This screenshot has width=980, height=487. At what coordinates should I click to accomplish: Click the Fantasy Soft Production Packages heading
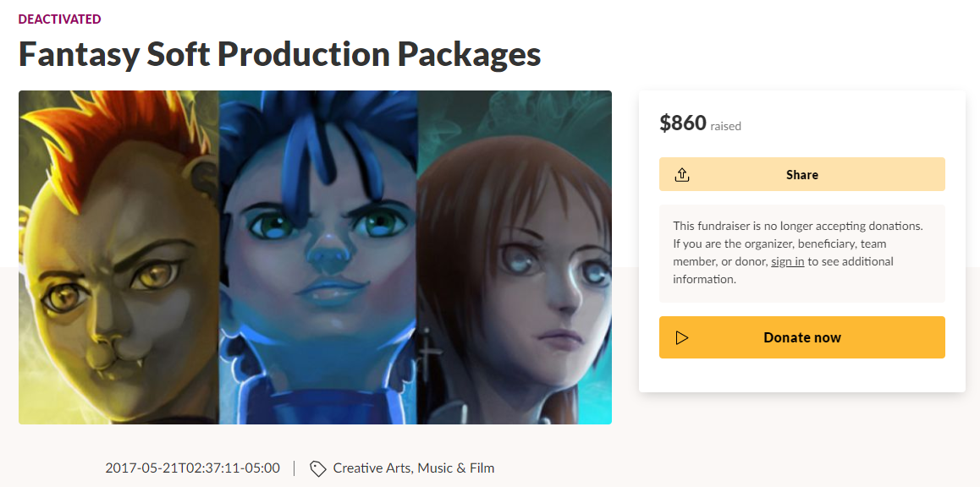279,54
